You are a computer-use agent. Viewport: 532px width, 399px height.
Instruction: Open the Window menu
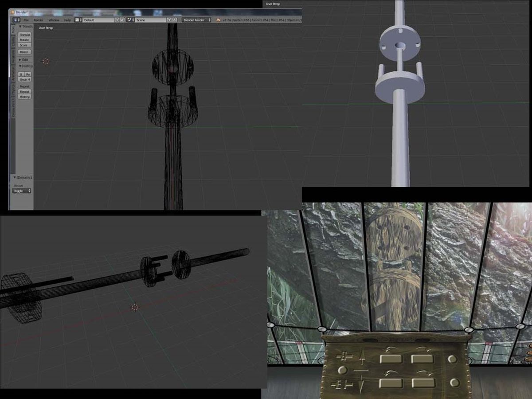tap(54, 20)
